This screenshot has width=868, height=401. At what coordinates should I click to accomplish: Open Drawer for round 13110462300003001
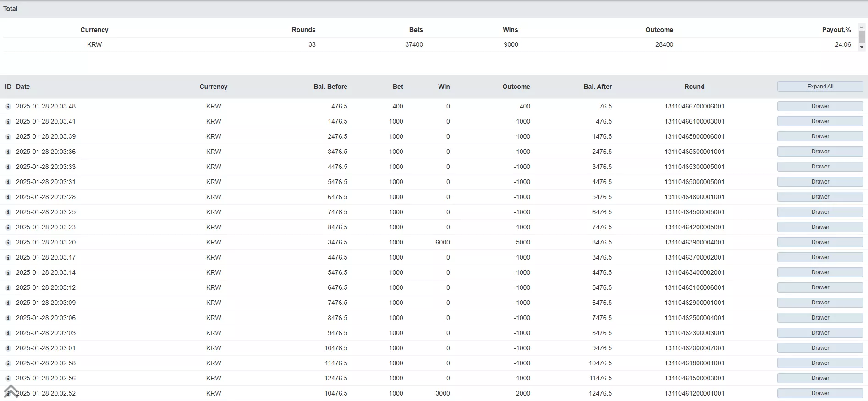point(820,333)
